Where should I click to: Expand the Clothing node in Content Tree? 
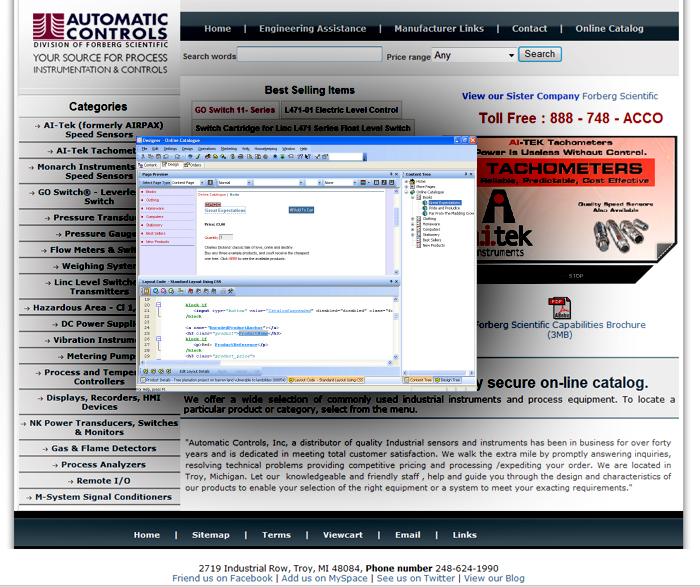point(412,219)
